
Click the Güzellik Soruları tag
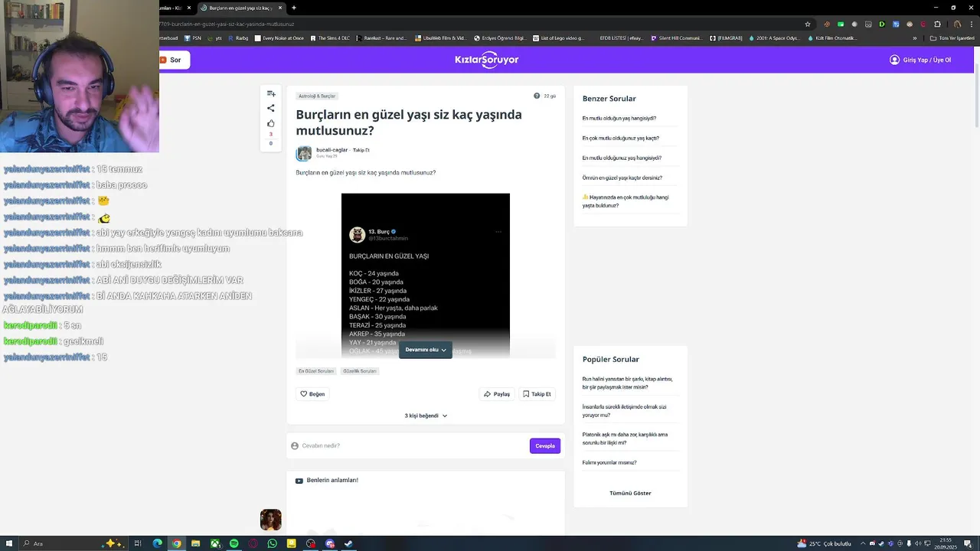coord(360,371)
